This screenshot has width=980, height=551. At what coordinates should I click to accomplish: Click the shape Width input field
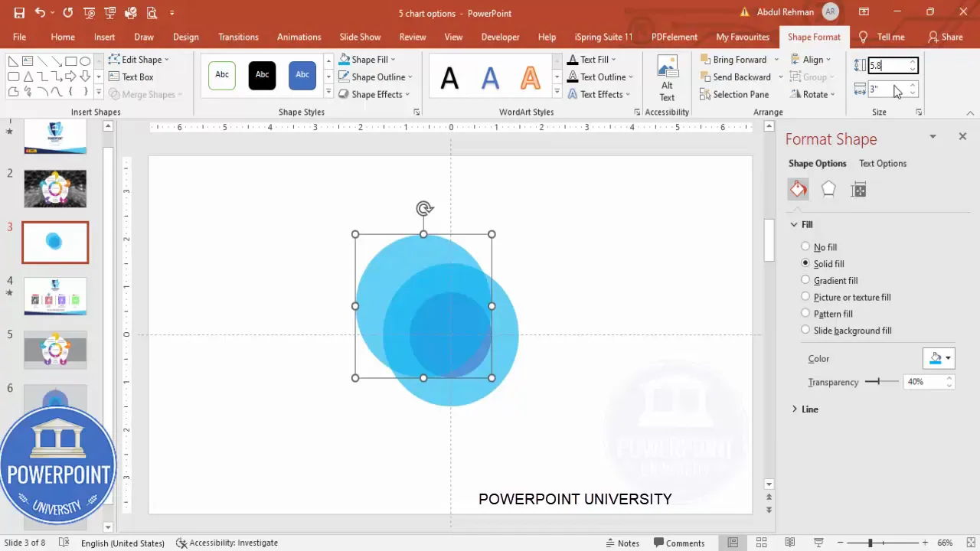(x=892, y=89)
